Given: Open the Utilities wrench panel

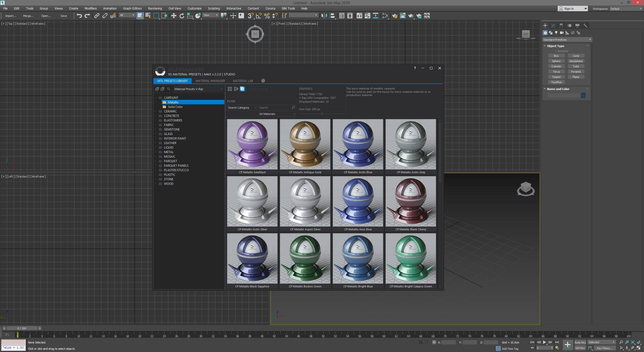Looking at the screenshot, I should tap(585, 26).
